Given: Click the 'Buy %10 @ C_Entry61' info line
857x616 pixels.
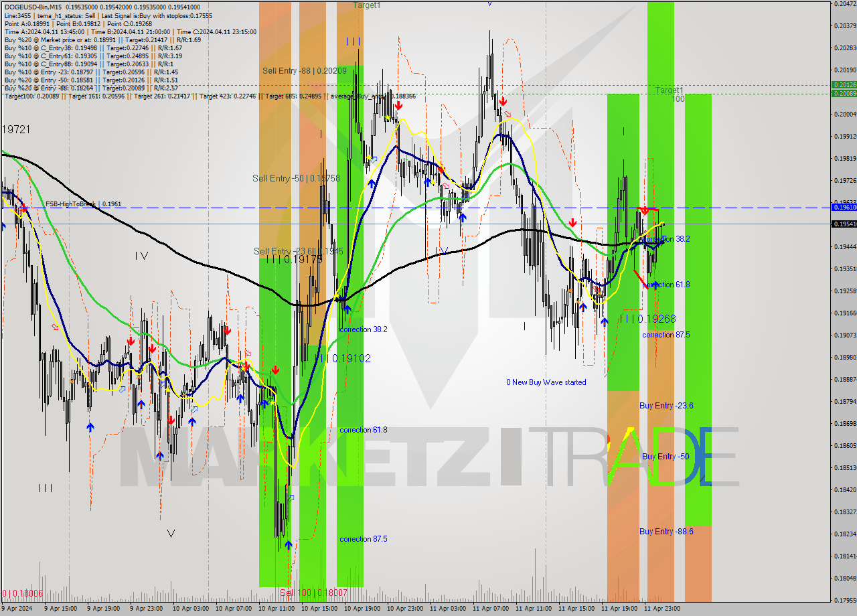Looking at the screenshot, I should tap(93, 56).
